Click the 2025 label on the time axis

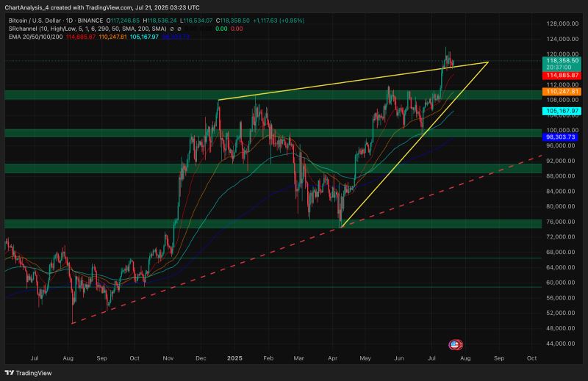tap(234, 358)
